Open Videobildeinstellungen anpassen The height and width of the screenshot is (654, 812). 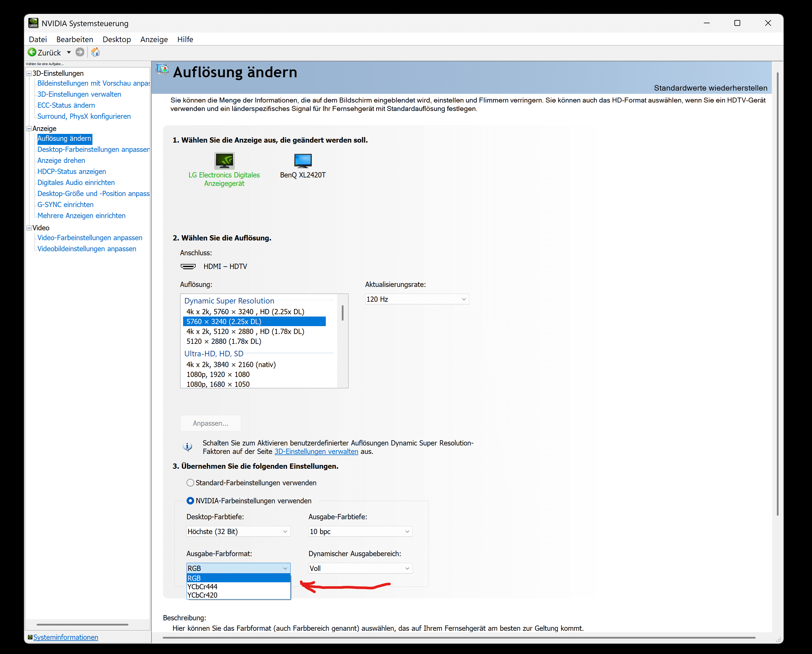click(87, 249)
